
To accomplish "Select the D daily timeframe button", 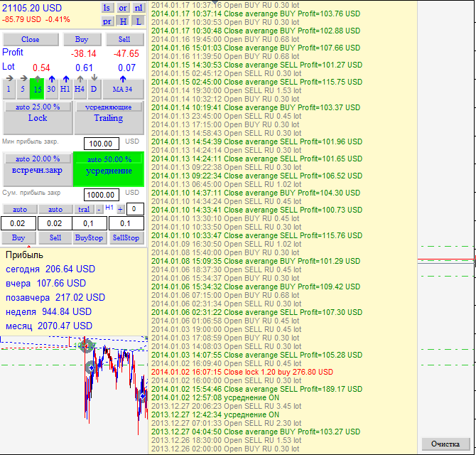I will click(x=94, y=89).
